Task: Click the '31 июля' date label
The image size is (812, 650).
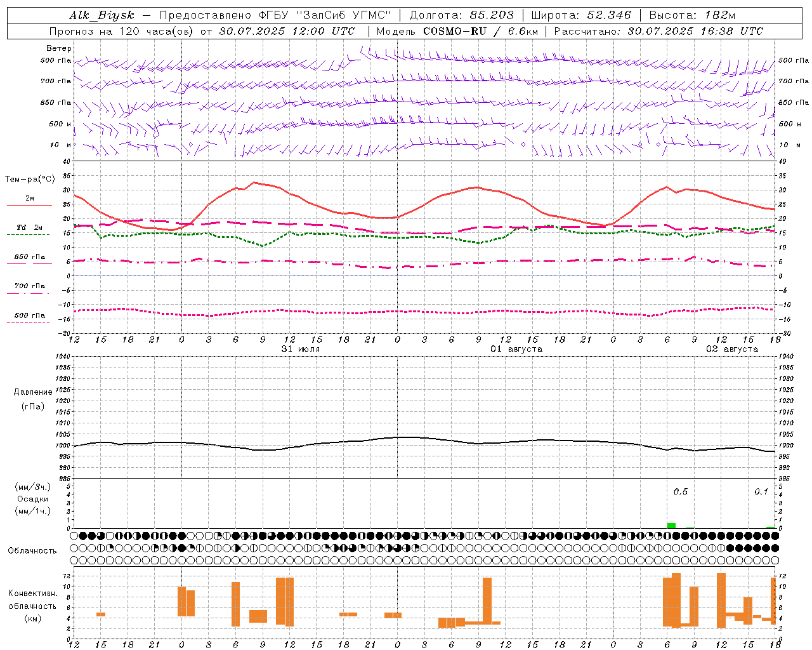Action: pos(301,349)
